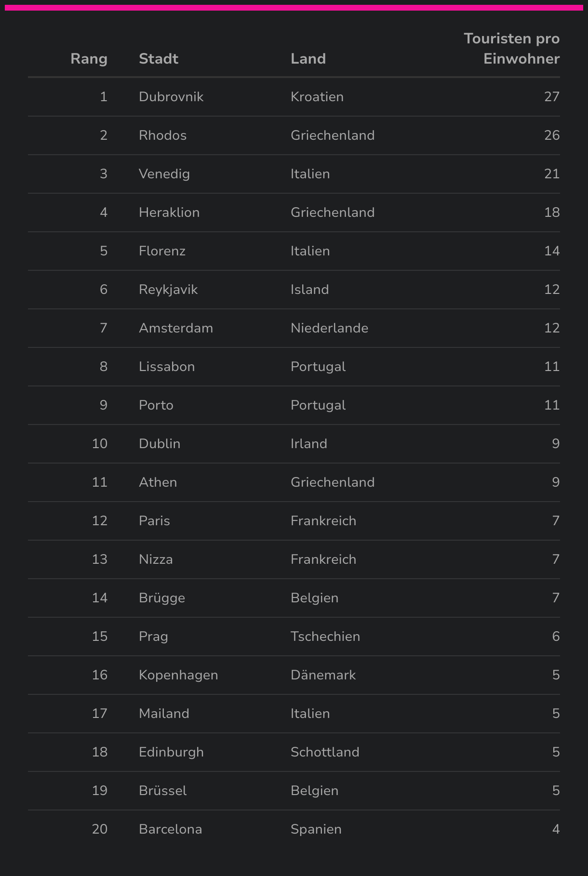588x876 pixels.
Task: Click Irland in the Dublin row
Action: tap(309, 444)
